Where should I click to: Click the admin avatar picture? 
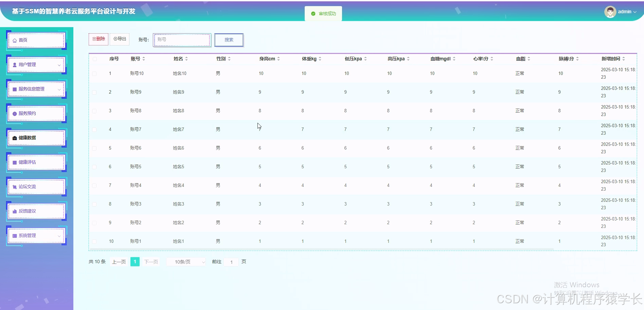tap(610, 12)
